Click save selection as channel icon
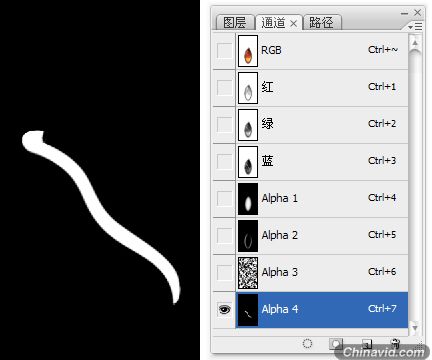 (336, 343)
